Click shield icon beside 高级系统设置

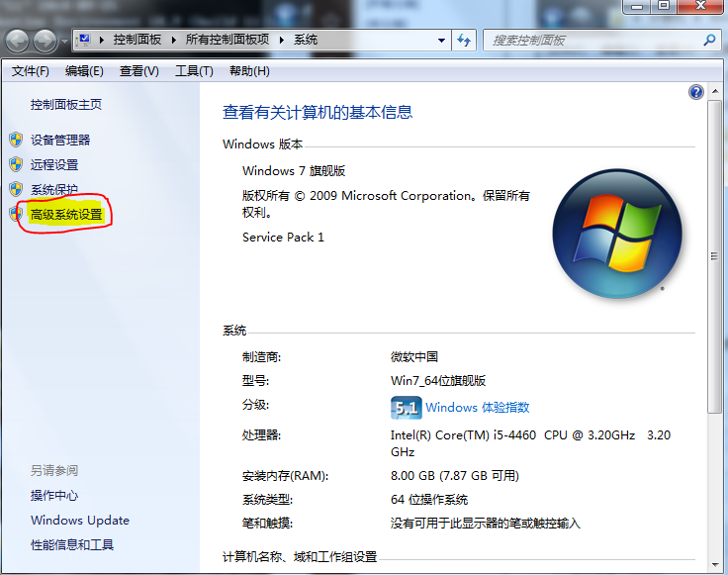point(16,214)
